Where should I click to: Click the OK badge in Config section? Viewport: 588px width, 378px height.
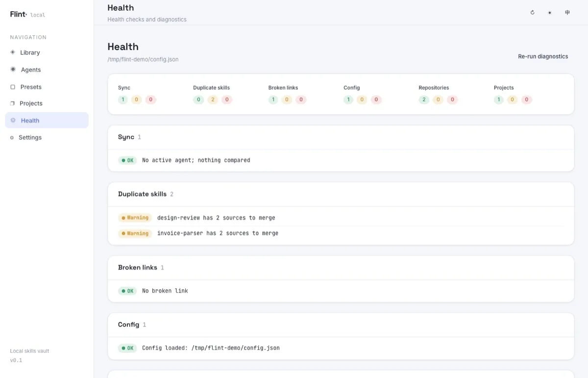127,348
